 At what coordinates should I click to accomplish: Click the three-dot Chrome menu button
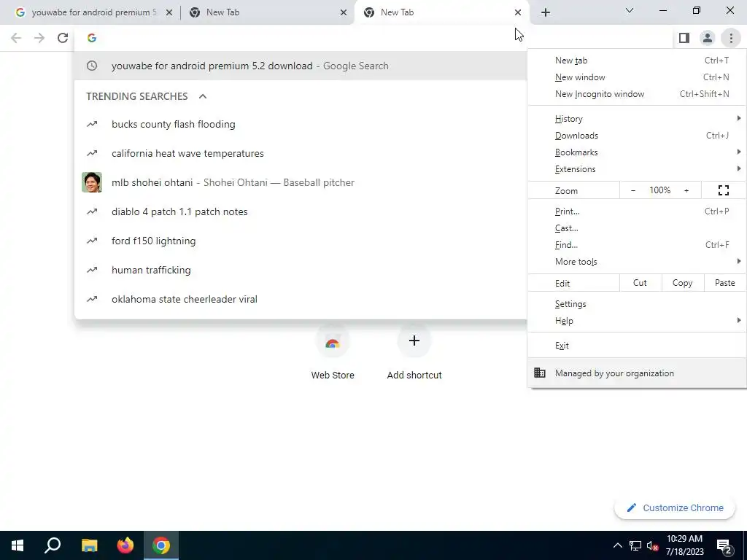point(731,38)
